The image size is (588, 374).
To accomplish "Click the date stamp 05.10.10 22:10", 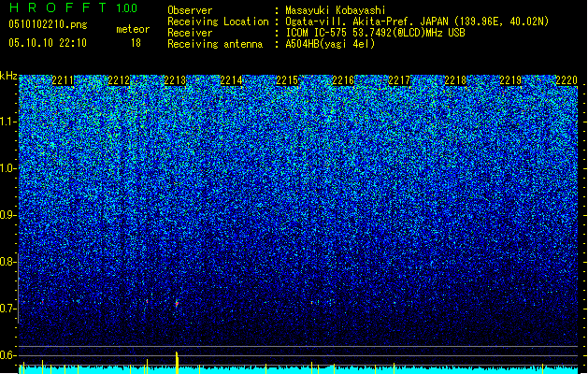I will point(48,43).
